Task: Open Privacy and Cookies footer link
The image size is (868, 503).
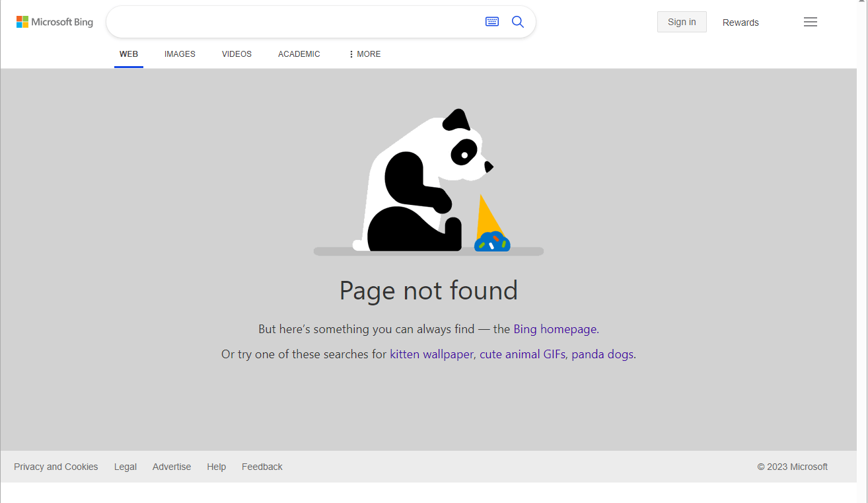Action: point(56,467)
